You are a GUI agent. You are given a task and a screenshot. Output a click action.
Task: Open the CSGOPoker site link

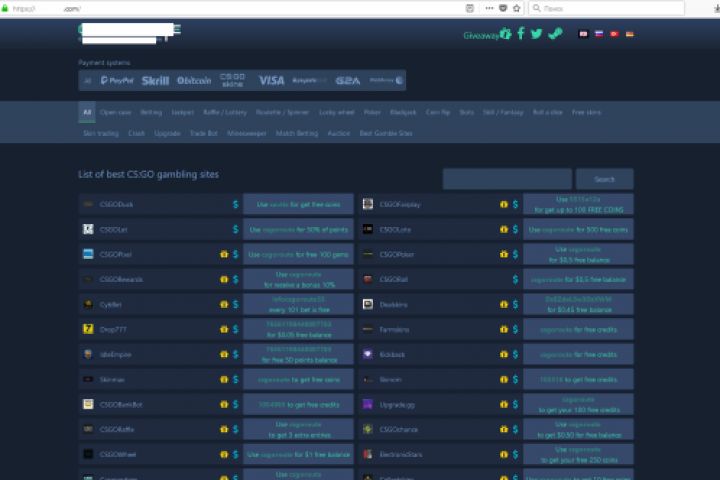(x=397, y=254)
